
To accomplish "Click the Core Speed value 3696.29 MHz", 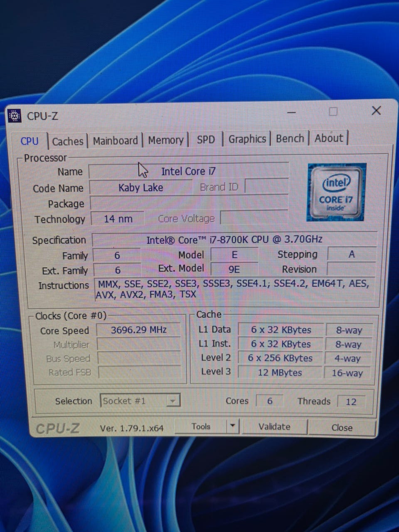I will click(139, 330).
